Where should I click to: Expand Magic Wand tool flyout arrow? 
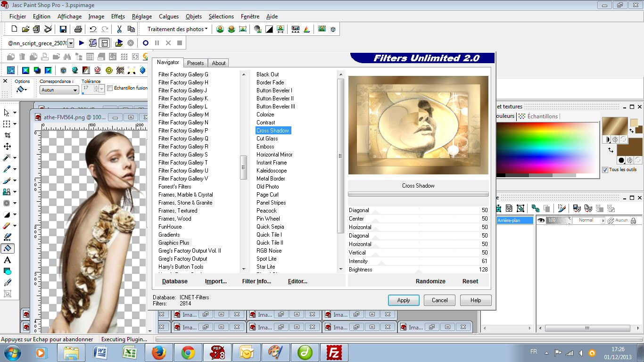tap(15, 158)
